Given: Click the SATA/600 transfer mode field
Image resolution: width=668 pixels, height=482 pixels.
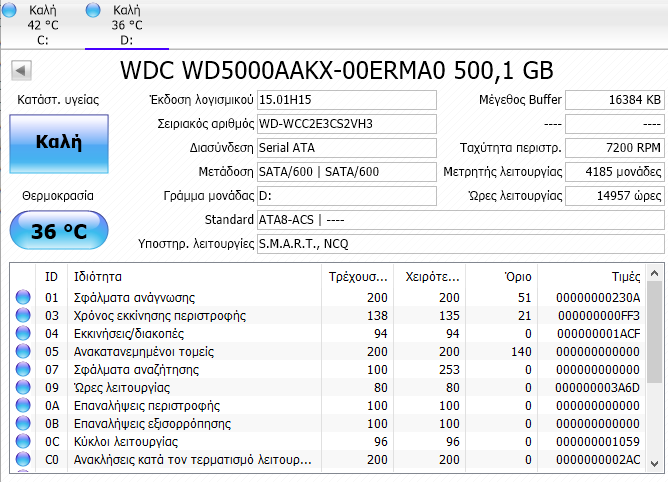Looking at the screenshot, I should (x=347, y=172).
